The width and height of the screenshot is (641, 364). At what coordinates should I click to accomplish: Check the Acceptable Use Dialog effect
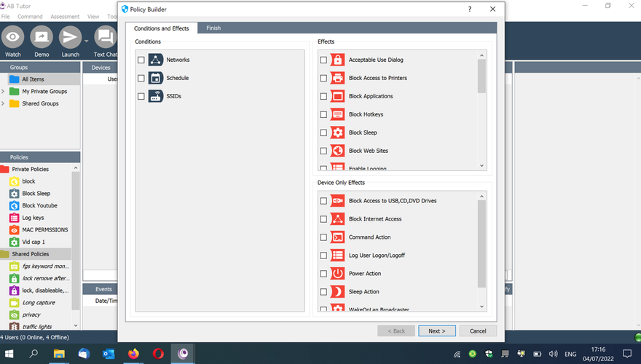pos(323,60)
